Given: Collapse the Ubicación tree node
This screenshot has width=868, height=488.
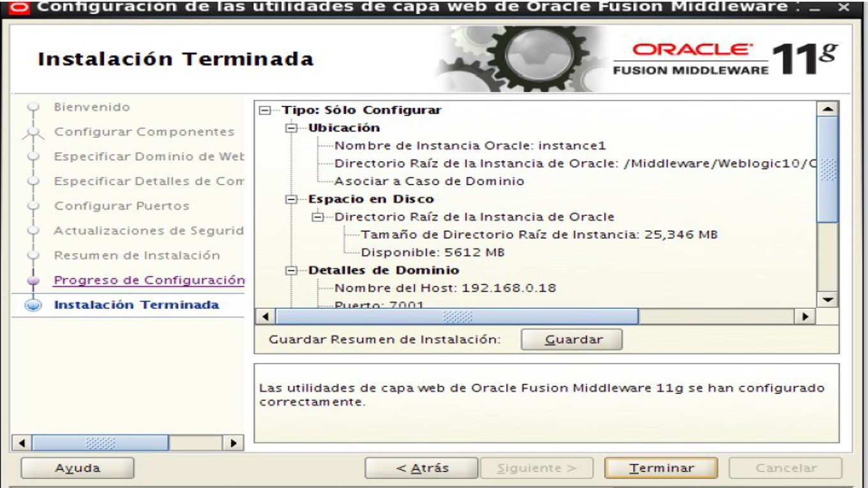Looking at the screenshot, I should click(291, 128).
